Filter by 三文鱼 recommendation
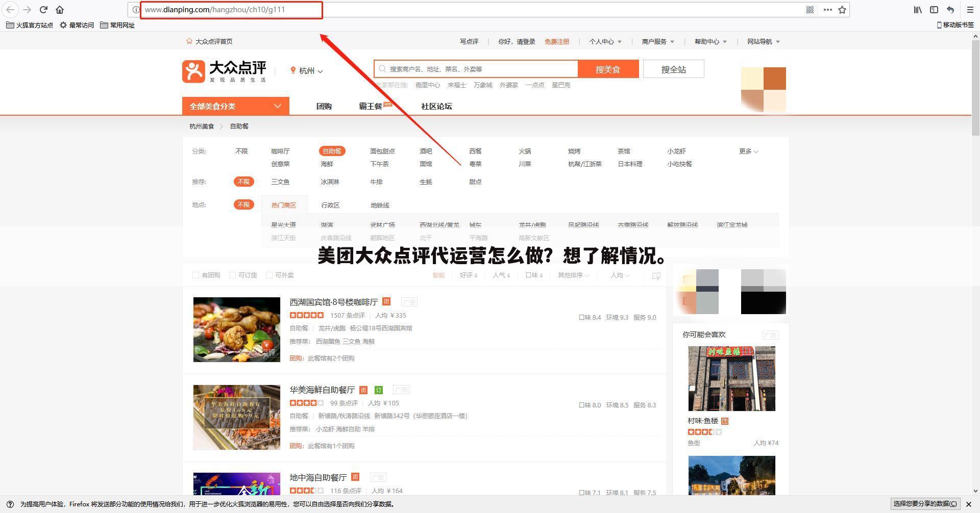The height and width of the screenshot is (513, 980). 280,182
